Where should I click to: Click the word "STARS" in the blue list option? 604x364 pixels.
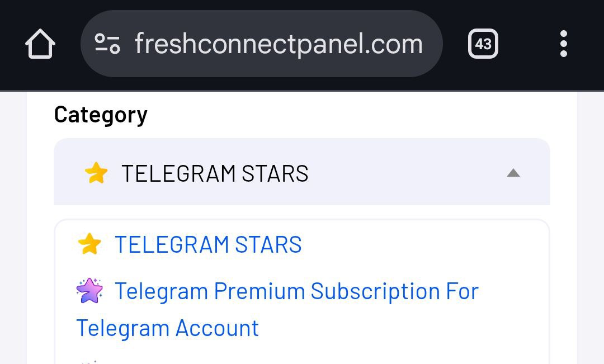coord(268,244)
